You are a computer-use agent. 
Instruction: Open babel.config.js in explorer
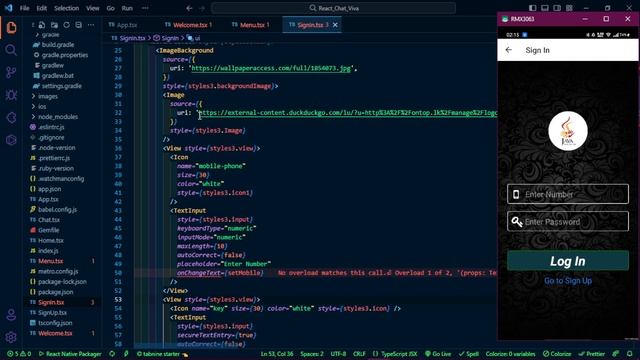tap(57, 209)
